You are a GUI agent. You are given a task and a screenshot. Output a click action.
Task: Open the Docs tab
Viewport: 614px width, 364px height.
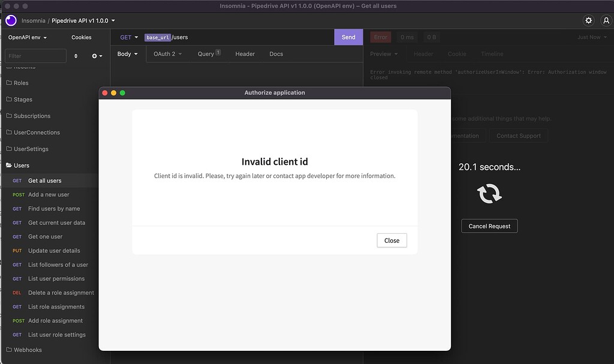coord(276,53)
